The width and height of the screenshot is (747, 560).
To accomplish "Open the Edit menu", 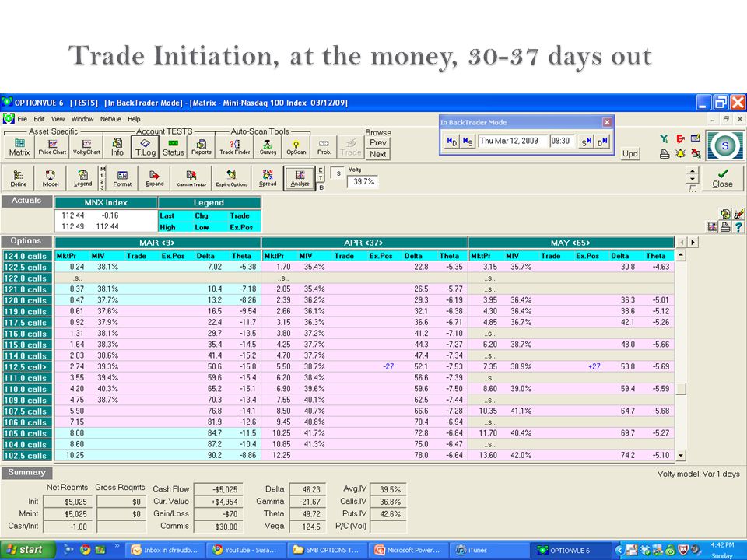I will coord(39,119).
